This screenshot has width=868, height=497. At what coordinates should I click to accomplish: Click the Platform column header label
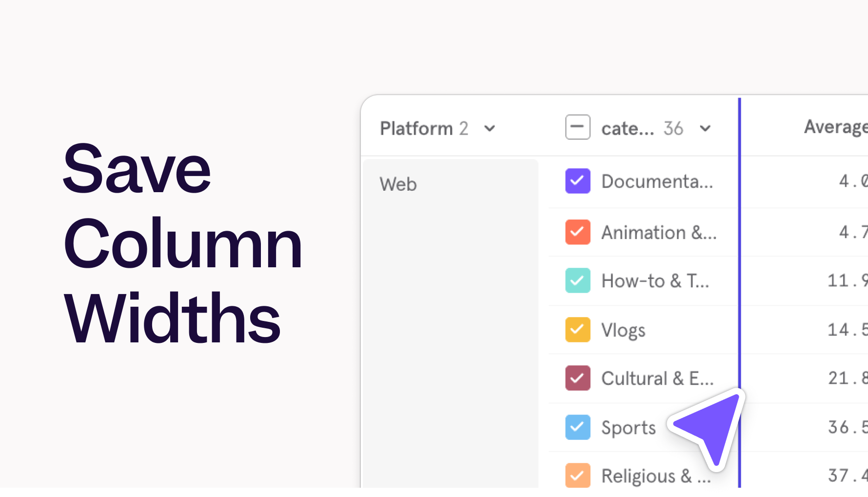tap(416, 129)
